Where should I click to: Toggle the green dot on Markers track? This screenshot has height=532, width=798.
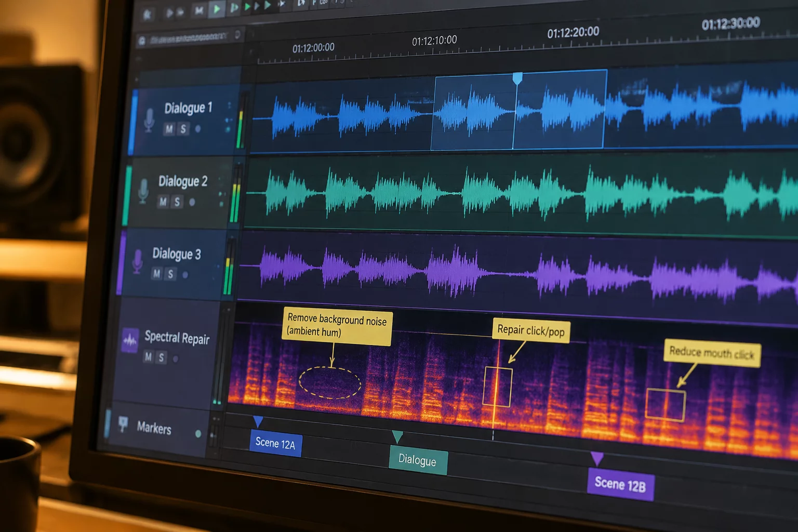pyautogui.click(x=198, y=433)
